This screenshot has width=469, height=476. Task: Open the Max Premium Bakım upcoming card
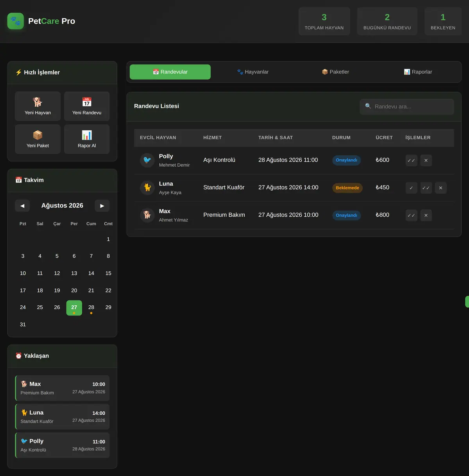point(62,388)
